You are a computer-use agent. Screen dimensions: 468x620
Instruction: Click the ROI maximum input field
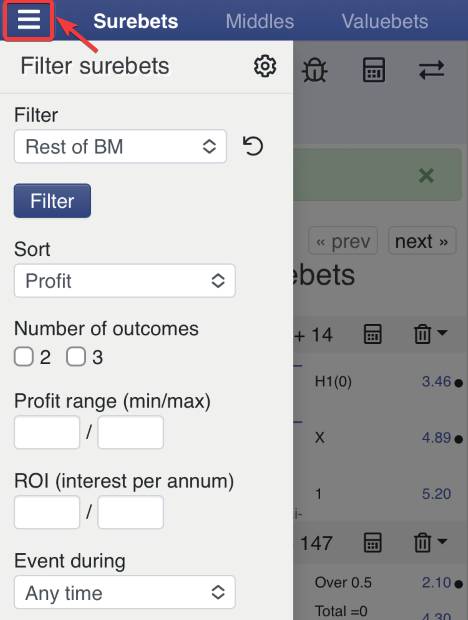coord(130,512)
